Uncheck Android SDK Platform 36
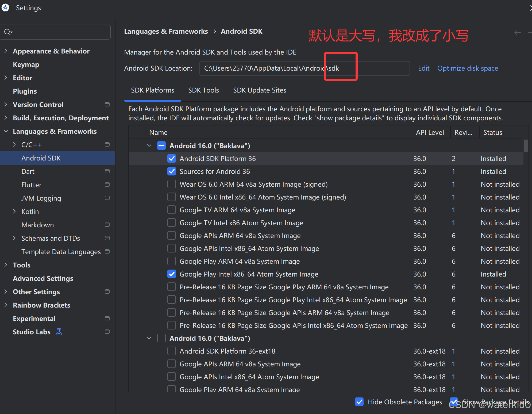This screenshot has width=532, height=414. click(172, 159)
